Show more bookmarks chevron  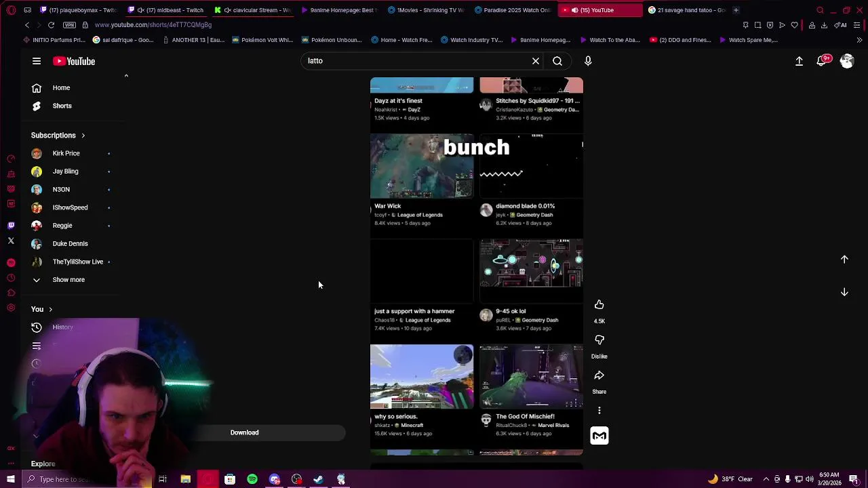(859, 40)
